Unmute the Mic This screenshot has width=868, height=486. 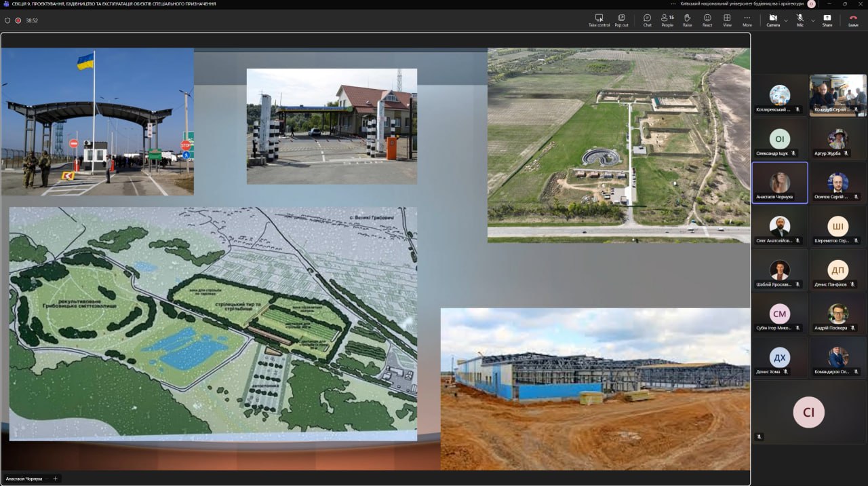(x=800, y=20)
